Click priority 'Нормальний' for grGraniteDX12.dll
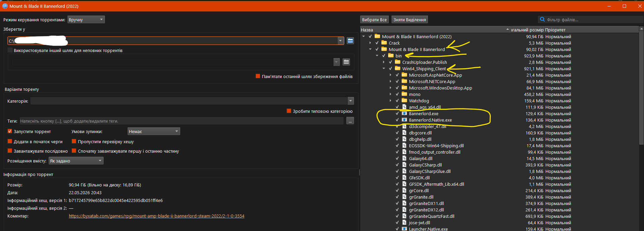This screenshot has width=644, height=231. pyautogui.click(x=558, y=210)
